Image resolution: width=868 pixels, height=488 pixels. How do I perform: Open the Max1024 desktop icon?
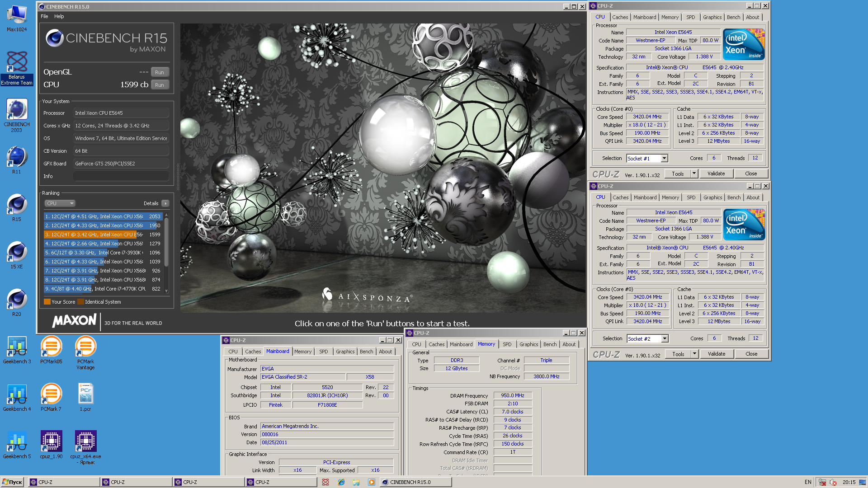click(17, 18)
